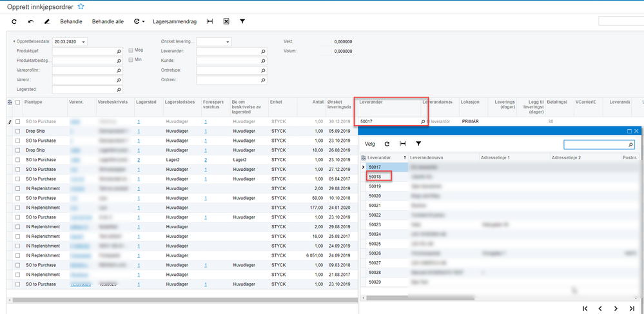Go to next page in supplier lookup
644x314 pixels.
point(616,309)
